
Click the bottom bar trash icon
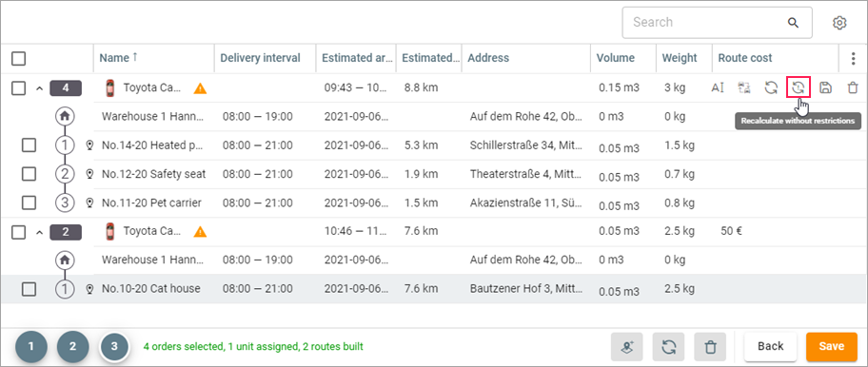click(x=710, y=347)
